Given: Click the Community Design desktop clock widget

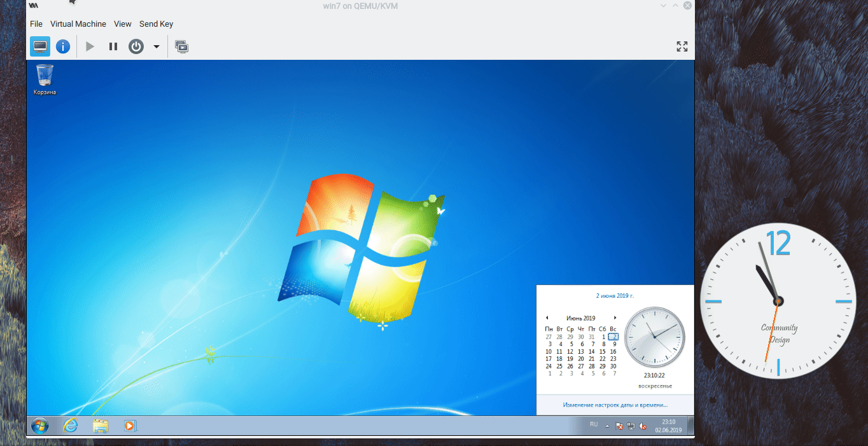Looking at the screenshot, I should [x=778, y=300].
